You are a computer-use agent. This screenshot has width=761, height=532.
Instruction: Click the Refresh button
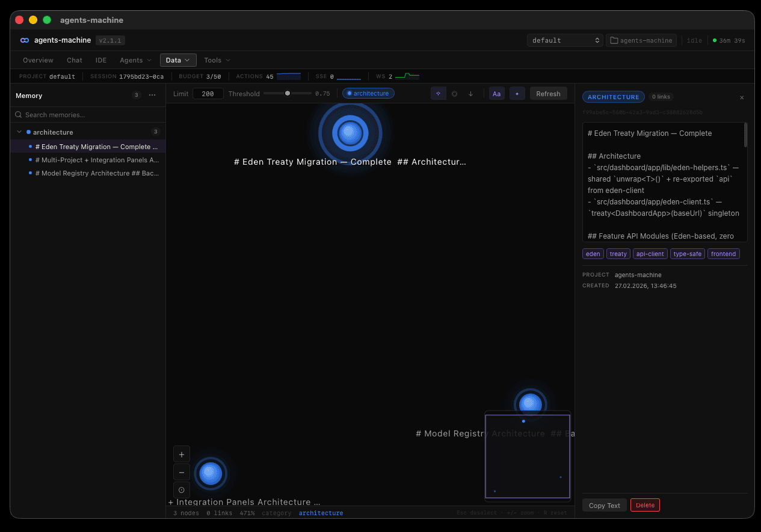coord(548,94)
